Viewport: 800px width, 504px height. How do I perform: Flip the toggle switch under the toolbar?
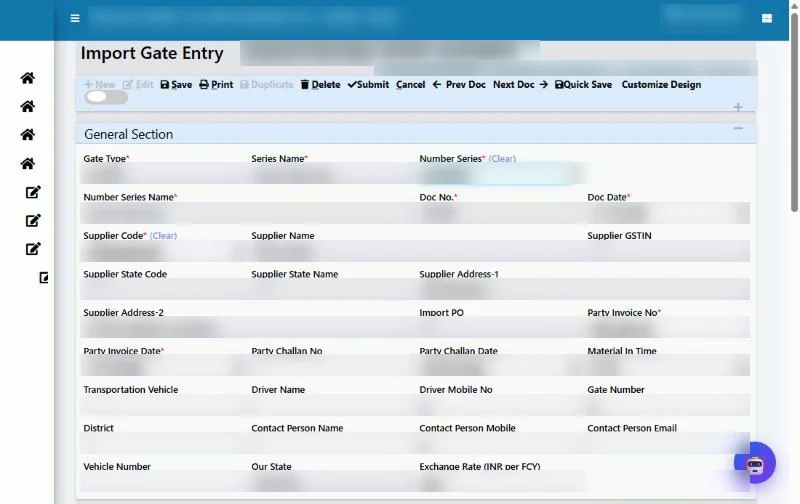[106, 97]
